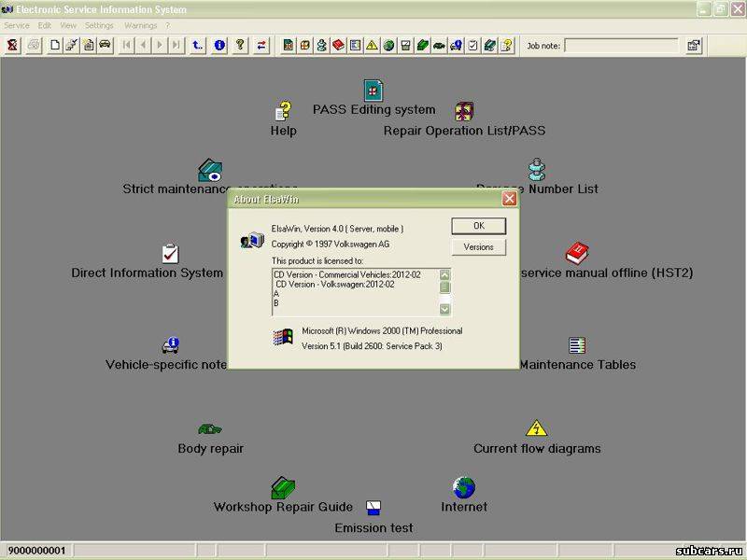Click the red book service manual toolbar icon
Image resolution: width=747 pixels, height=560 pixels.
click(x=338, y=45)
